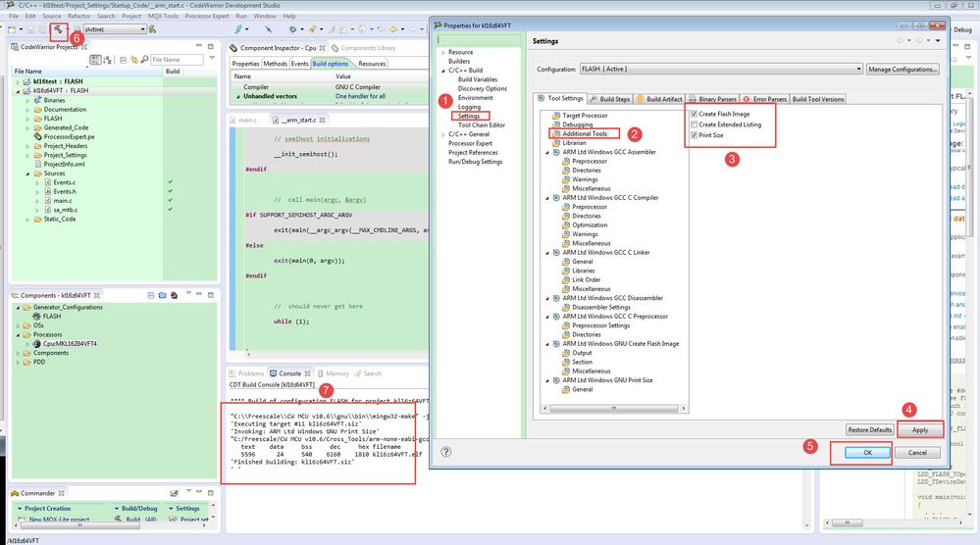This screenshot has width=980, height=545.
Task: Click Collapse All icon in Components panel
Action: point(151,295)
